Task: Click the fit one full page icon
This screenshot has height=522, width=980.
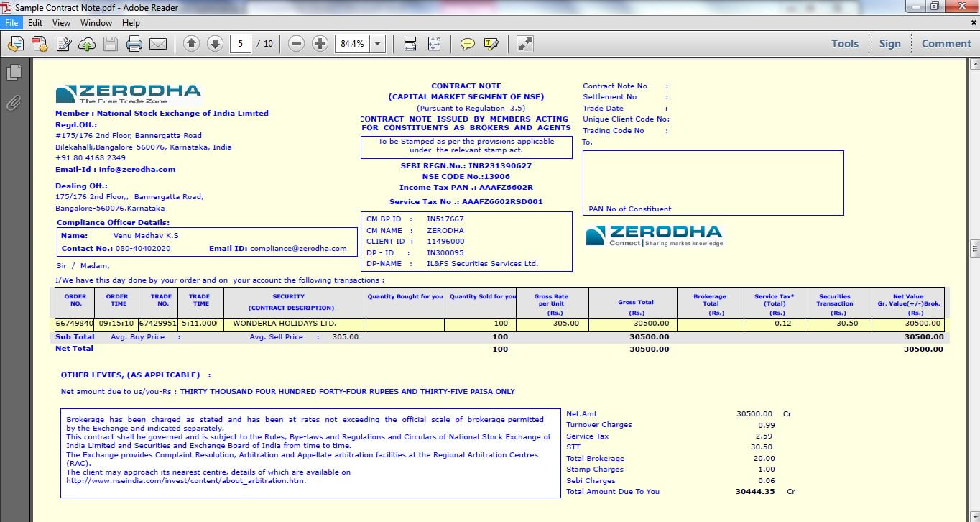Action: [434, 44]
